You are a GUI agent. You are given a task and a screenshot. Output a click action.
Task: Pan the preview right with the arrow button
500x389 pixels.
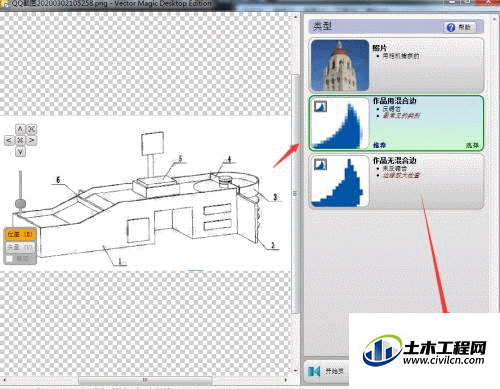pos(32,140)
